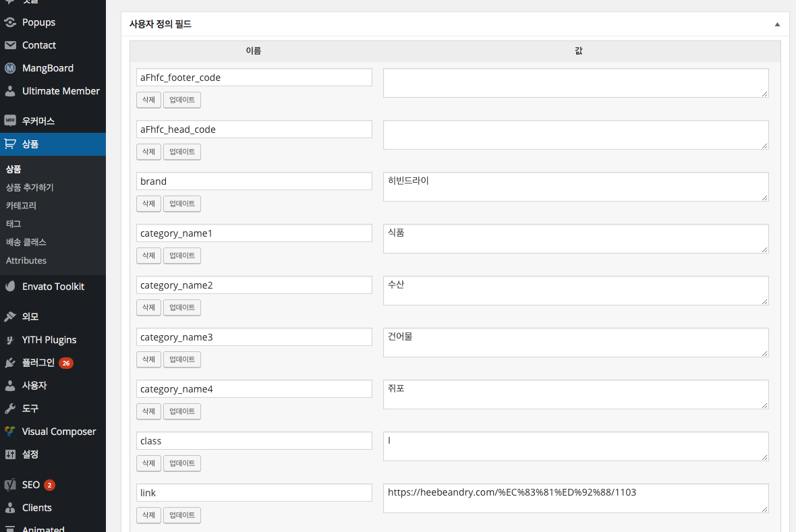This screenshot has width=796, height=532.
Task: Select 상품 추가하기 to add a product
Action: 34,187
